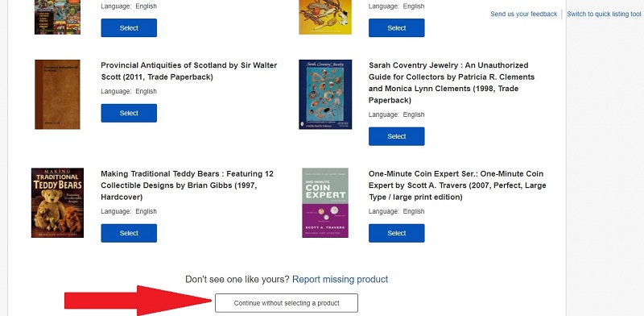The width and height of the screenshot is (644, 316).
Task: Open top yellow book cover thumbnail
Action: point(325,17)
